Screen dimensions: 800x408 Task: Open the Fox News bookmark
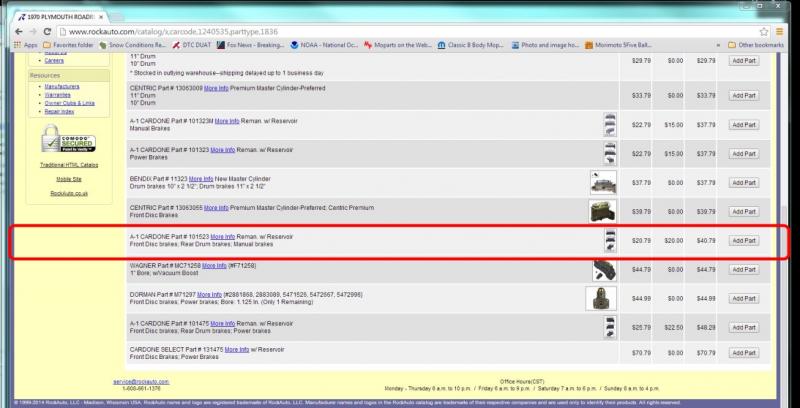click(x=250, y=45)
